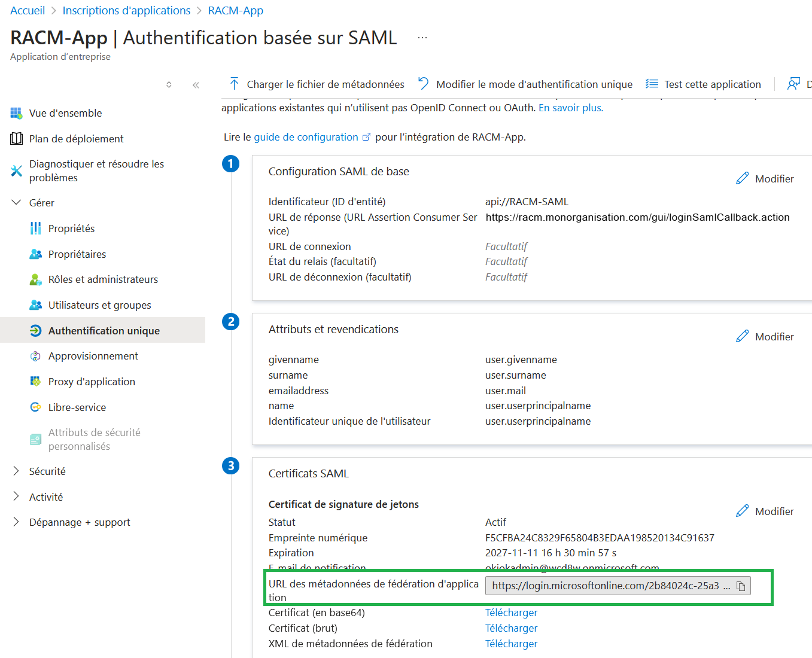Click the Approvisionnement icon

click(x=36, y=356)
